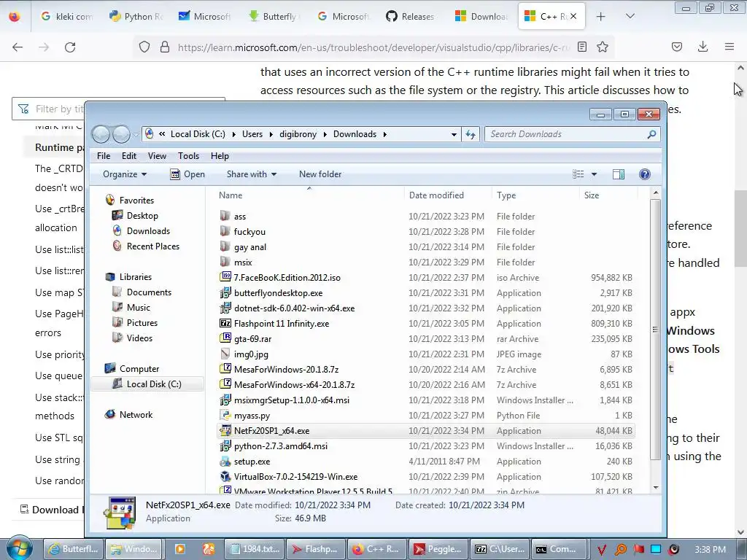Open the Edit menu

pyautogui.click(x=128, y=156)
